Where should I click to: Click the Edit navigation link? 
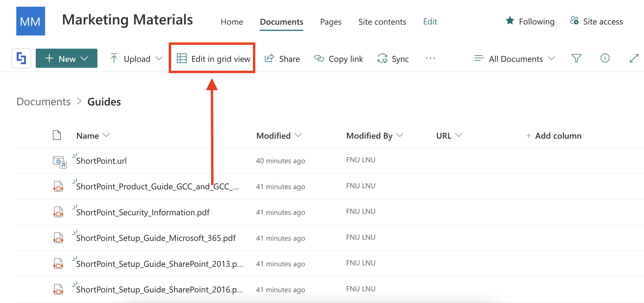[430, 22]
